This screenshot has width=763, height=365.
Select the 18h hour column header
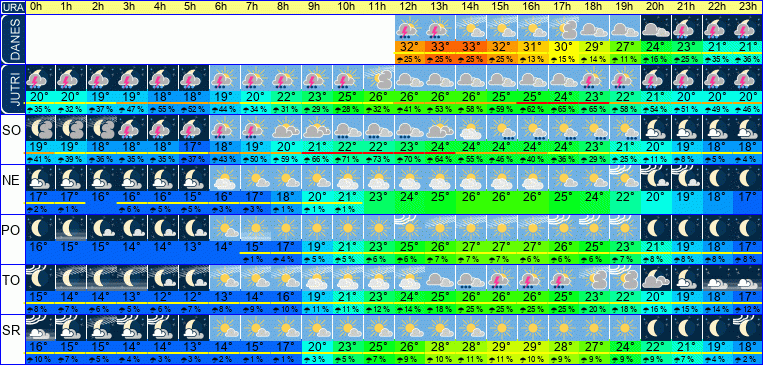pyautogui.click(x=593, y=7)
